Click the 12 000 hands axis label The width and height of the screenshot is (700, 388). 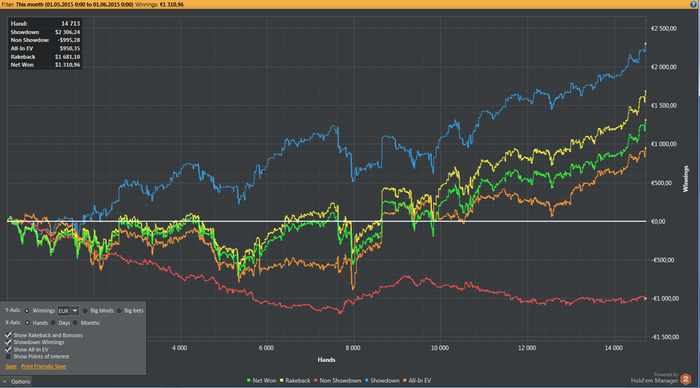527,348
